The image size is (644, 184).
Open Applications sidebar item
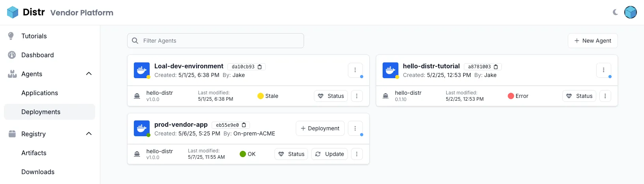click(x=39, y=93)
